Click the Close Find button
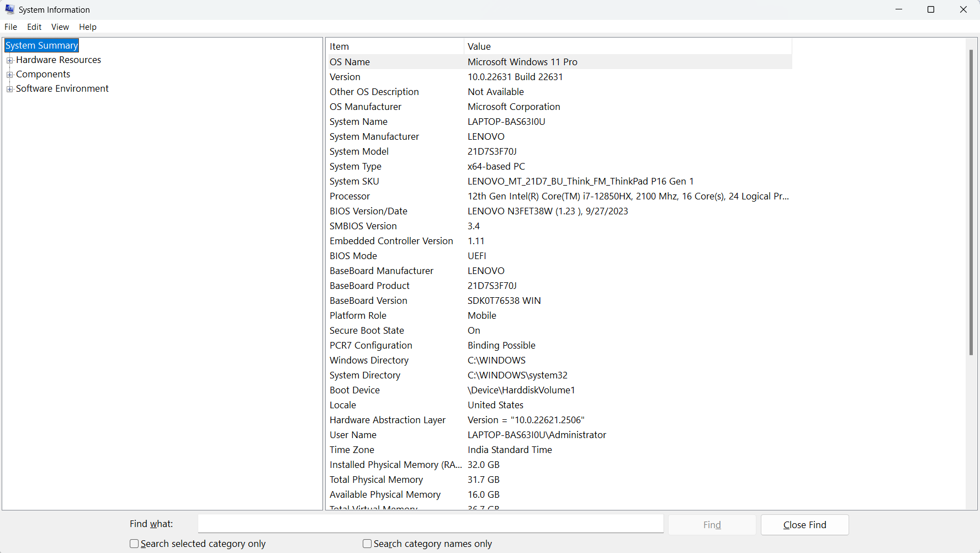The height and width of the screenshot is (553, 980). pos(805,525)
